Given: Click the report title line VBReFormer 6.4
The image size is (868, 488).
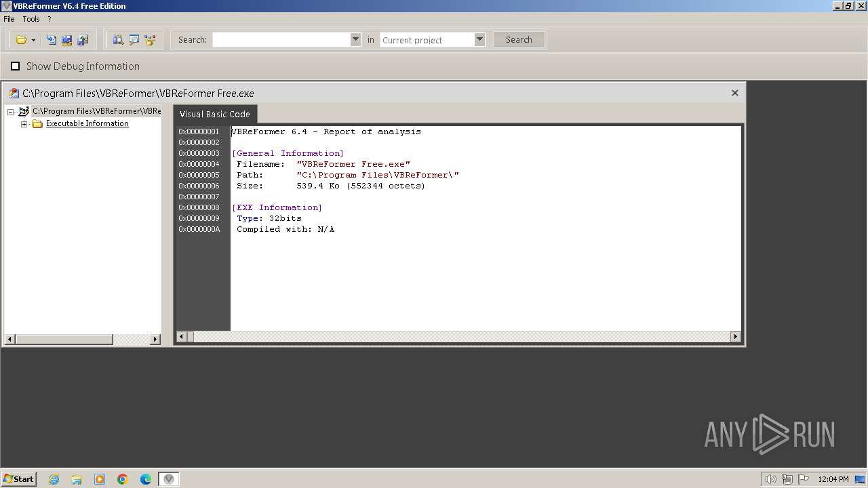Looking at the screenshot, I should coord(326,131).
